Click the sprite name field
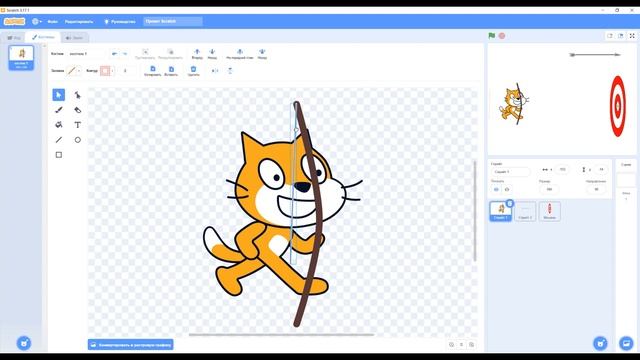Screen dimensions: 640x360 click(x=511, y=172)
